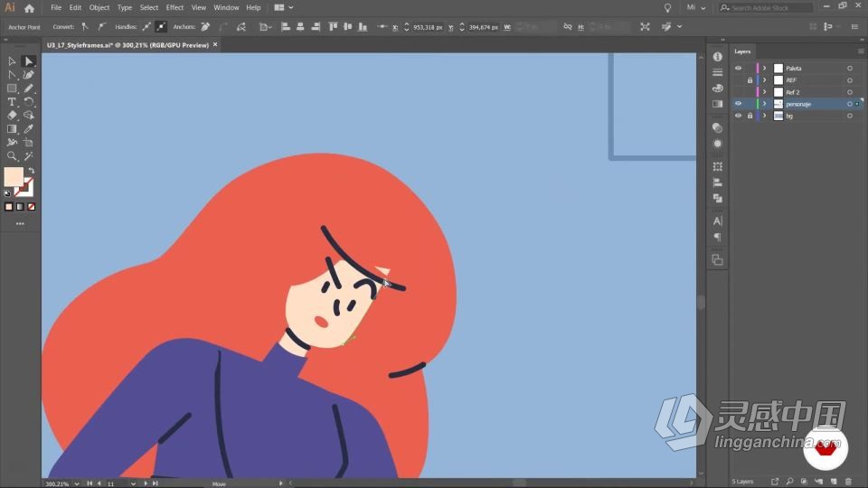Image resolution: width=868 pixels, height=488 pixels.
Task: Open the zoom level dropdown at bottom
Action: click(x=76, y=483)
